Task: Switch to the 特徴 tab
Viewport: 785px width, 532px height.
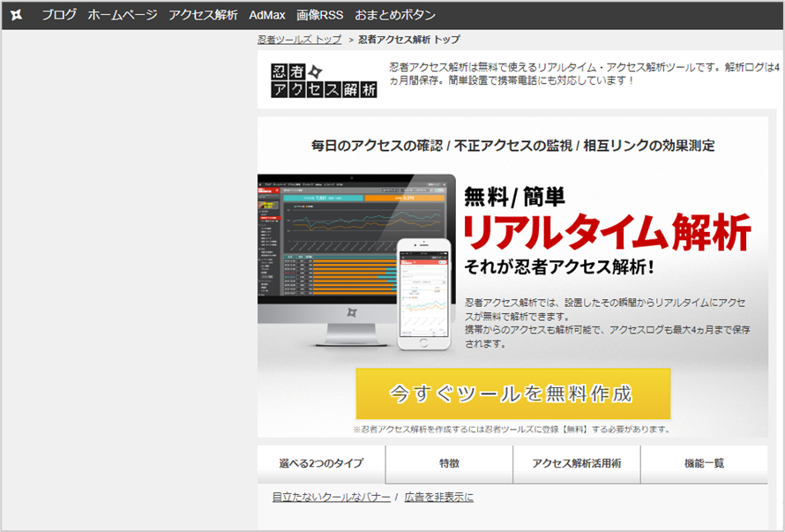Action: click(449, 464)
